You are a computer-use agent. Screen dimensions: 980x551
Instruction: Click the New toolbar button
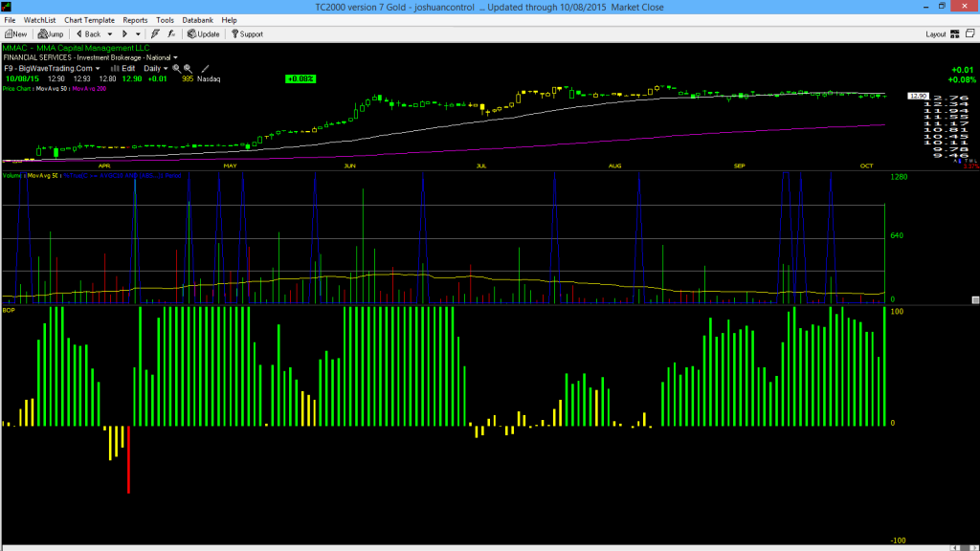[x=15, y=34]
